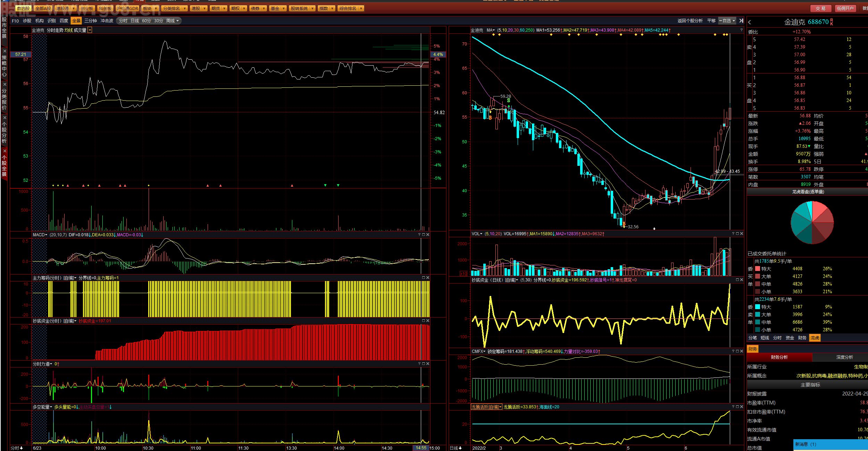Select the 自选股 toggle button
The image size is (868, 451).
coord(24,9)
